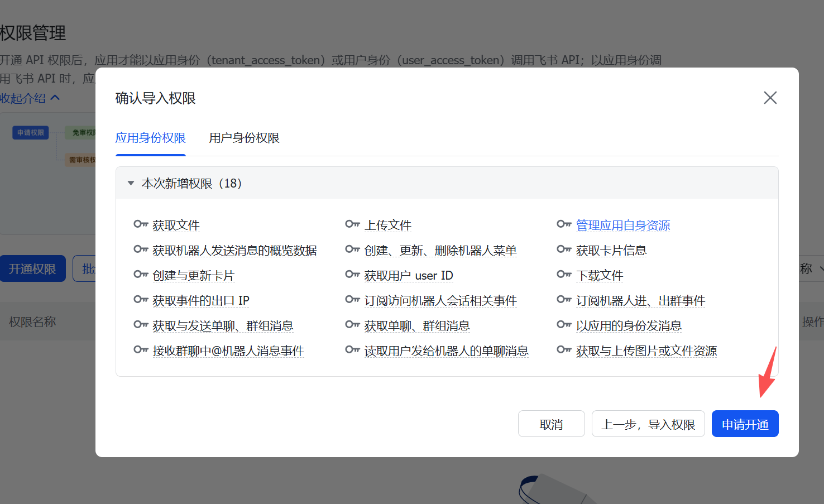
Task: Click key icon beside 获取与上传图片或文件资源
Action: tap(564, 350)
